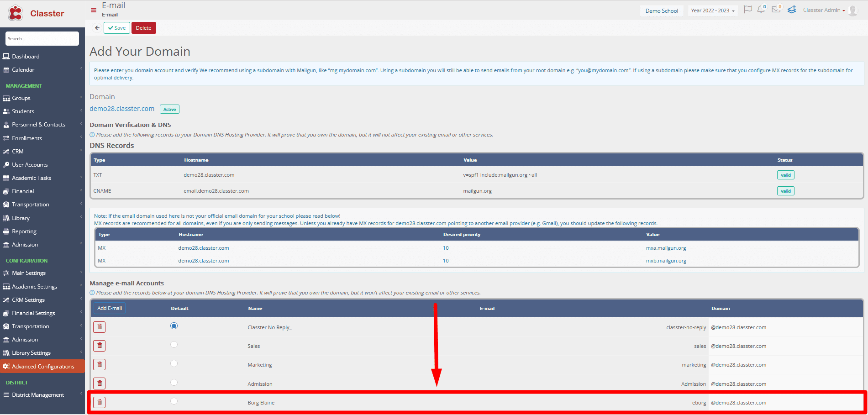Open Advanced Configurations menu item

pyautogui.click(x=42, y=366)
